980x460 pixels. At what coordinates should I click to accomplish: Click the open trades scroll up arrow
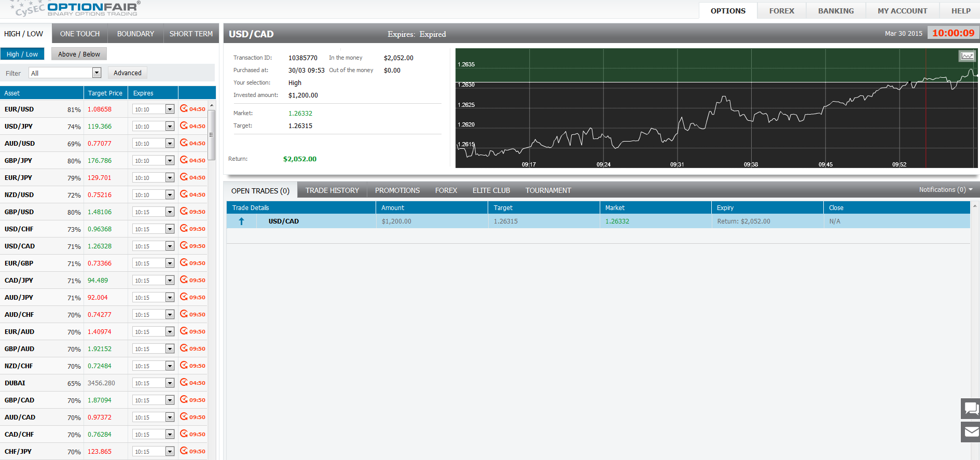975,206
